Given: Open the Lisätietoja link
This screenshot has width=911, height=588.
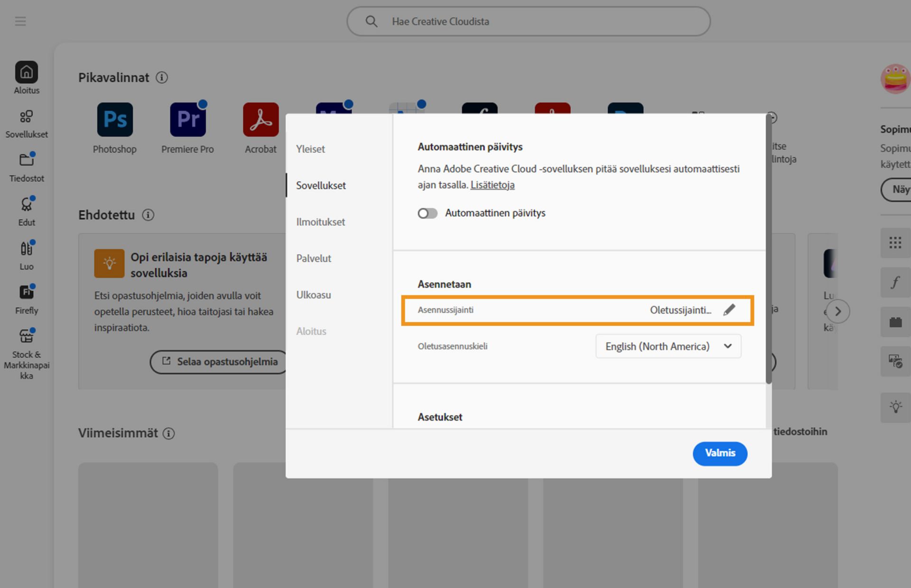Looking at the screenshot, I should pyautogui.click(x=493, y=185).
